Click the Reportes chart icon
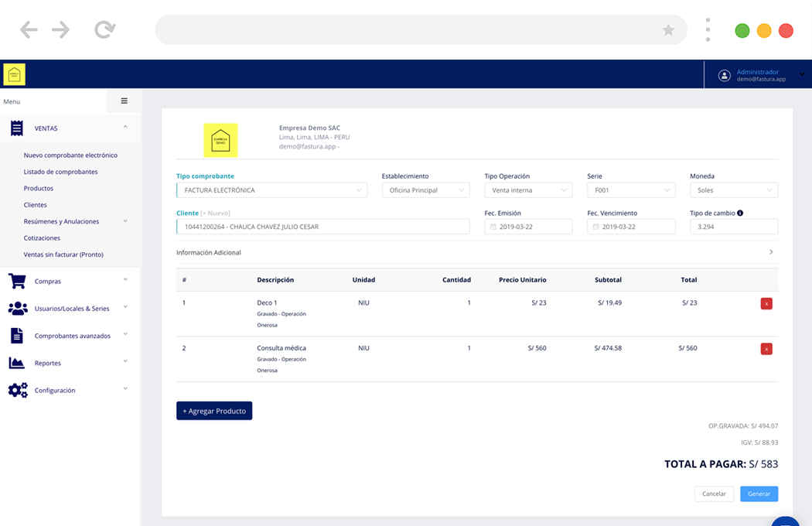 tap(16, 363)
